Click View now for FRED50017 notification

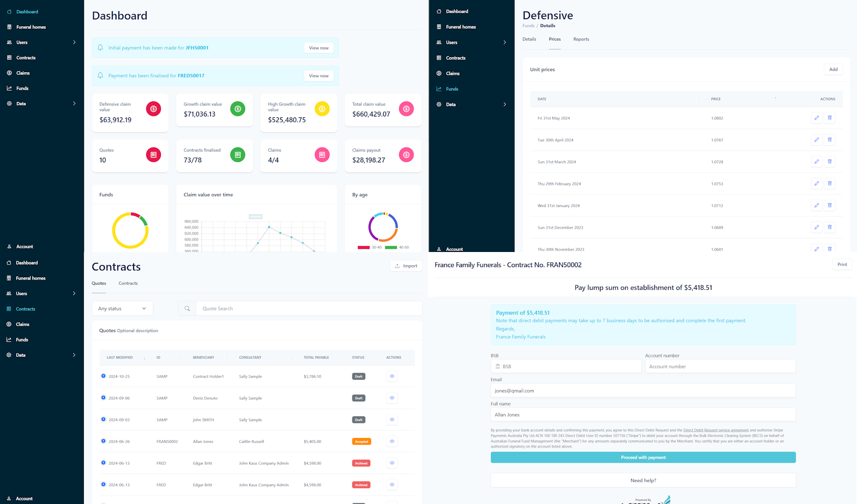(319, 76)
